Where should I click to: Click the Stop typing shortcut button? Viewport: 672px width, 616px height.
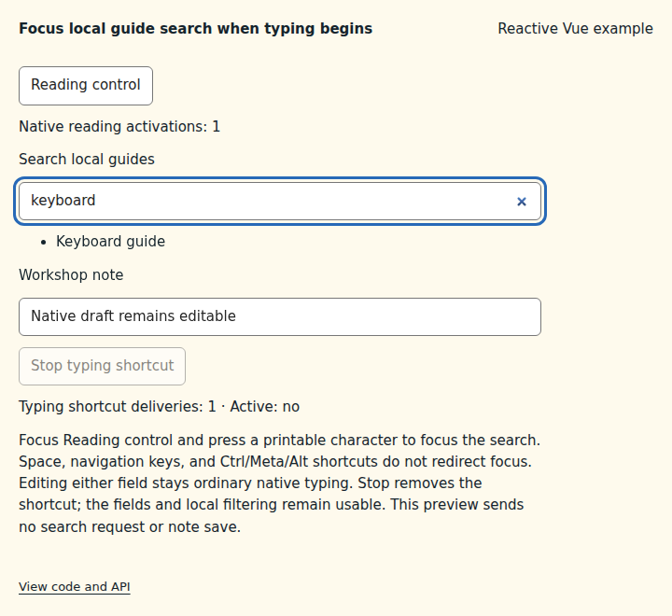point(102,366)
